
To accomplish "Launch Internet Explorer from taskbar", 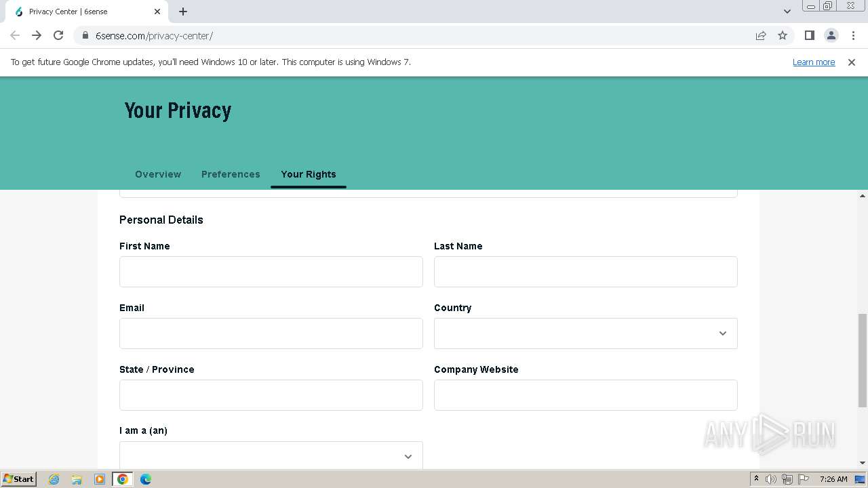I will point(54,479).
